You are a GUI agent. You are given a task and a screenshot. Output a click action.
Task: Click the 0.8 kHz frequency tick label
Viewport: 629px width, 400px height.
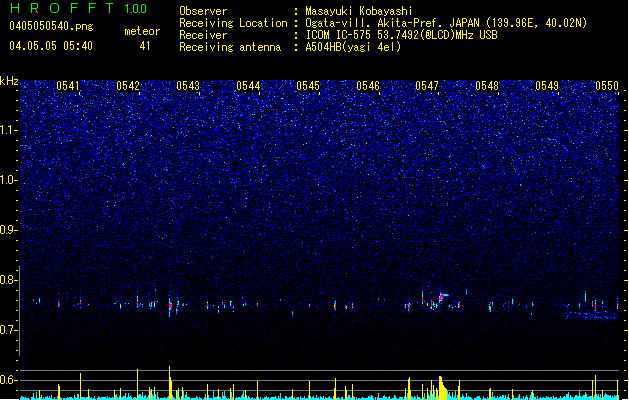[x=8, y=280]
